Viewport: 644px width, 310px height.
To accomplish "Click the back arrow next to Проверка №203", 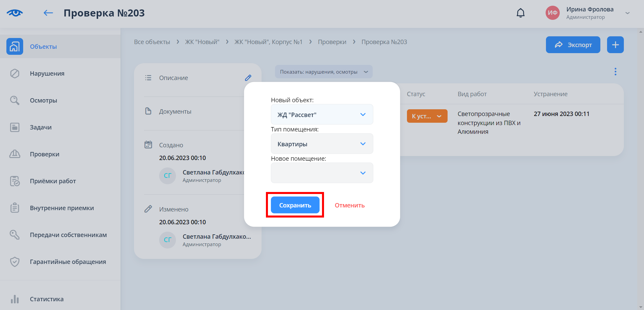I will pyautogui.click(x=48, y=13).
